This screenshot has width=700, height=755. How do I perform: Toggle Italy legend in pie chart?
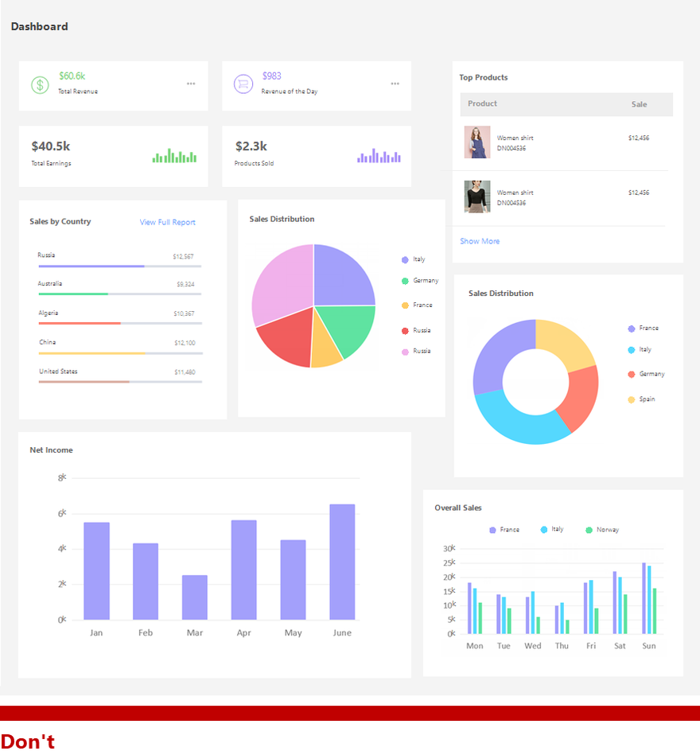[414, 259]
